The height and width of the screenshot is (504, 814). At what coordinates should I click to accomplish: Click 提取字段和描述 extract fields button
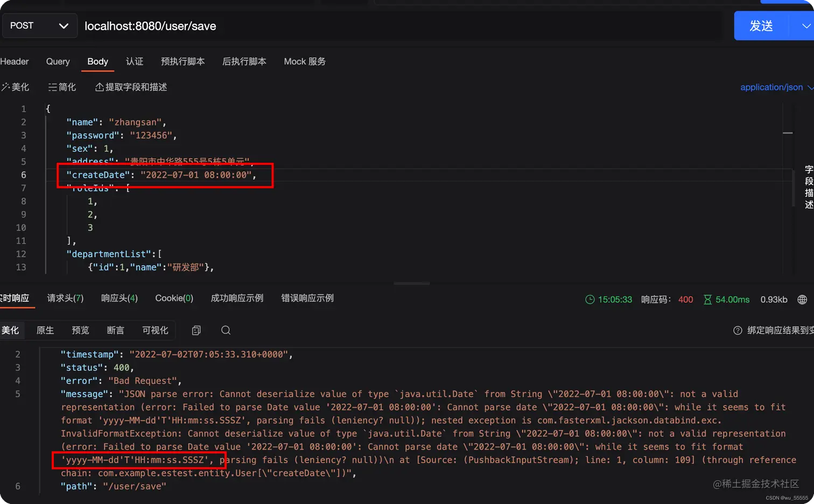click(x=131, y=87)
